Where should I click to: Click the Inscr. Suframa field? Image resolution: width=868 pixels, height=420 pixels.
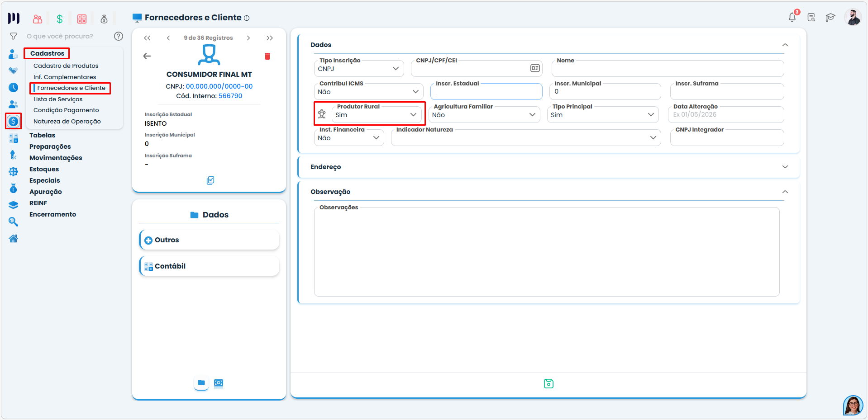(727, 92)
